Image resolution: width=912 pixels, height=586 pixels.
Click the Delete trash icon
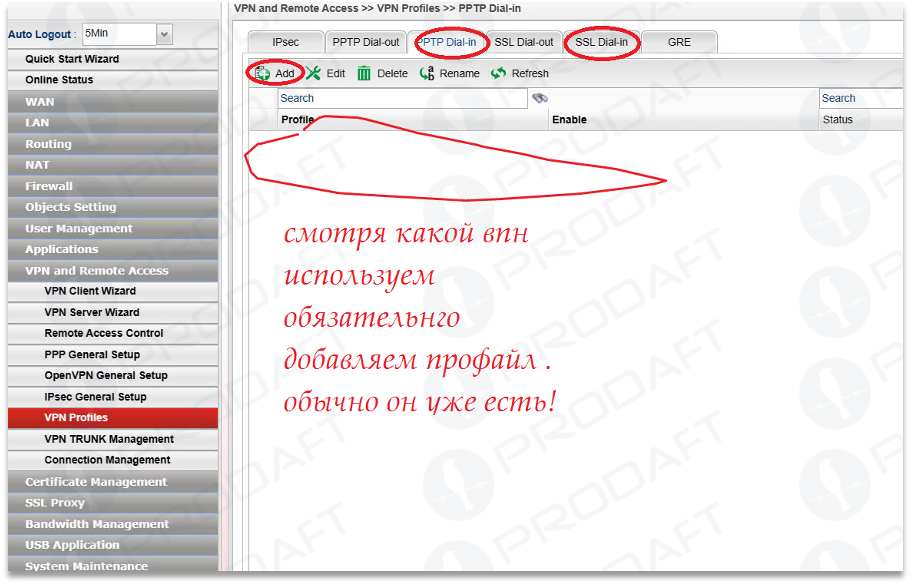pyautogui.click(x=364, y=74)
